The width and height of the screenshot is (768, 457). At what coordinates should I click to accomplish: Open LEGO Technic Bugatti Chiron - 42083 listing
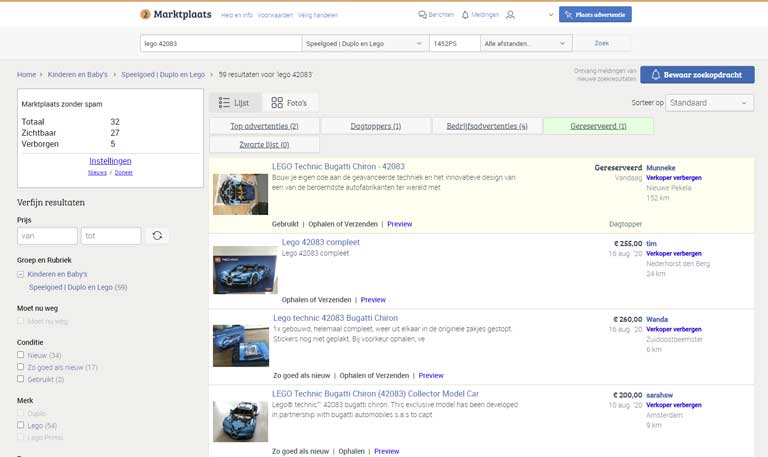[x=338, y=167]
